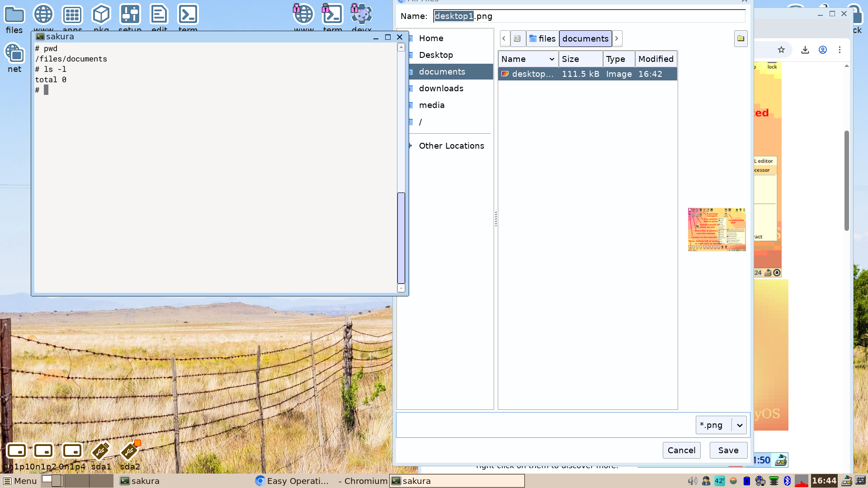Sort file list by Modified column
Viewport: 868px width, 488px height.
[656, 59]
